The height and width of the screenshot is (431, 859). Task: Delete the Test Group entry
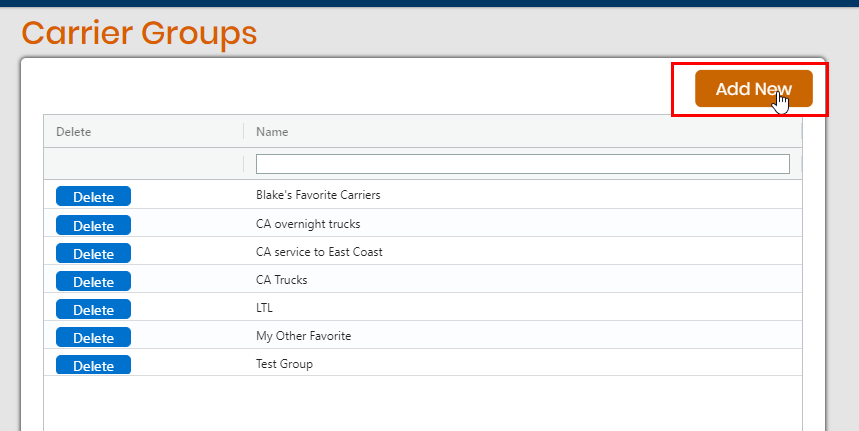[x=93, y=365]
